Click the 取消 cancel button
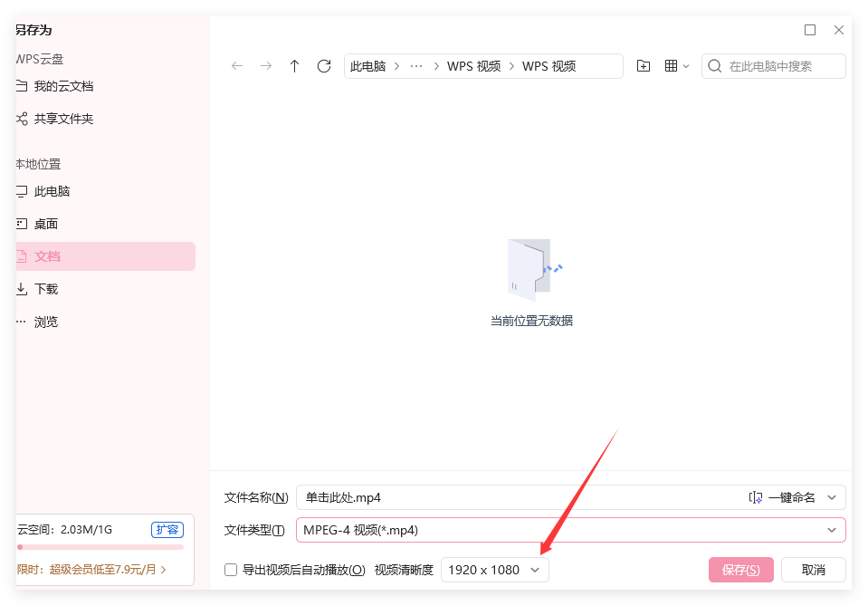This screenshot has height=606, width=868. [813, 570]
